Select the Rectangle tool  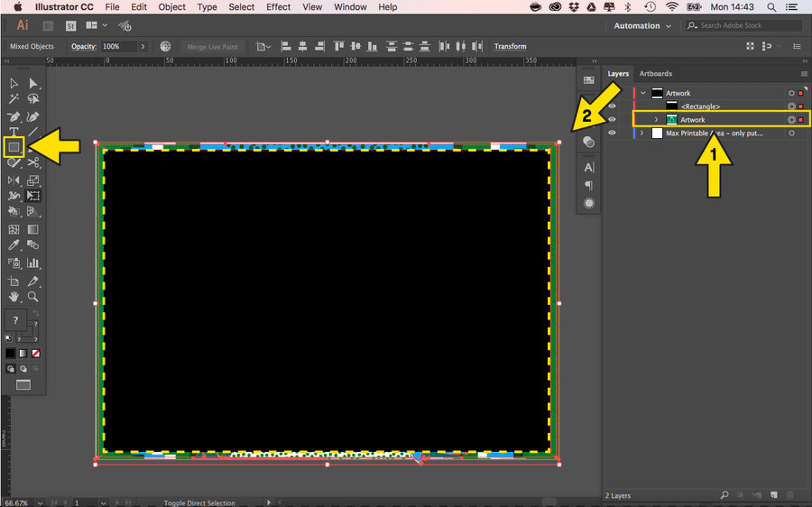click(14, 147)
